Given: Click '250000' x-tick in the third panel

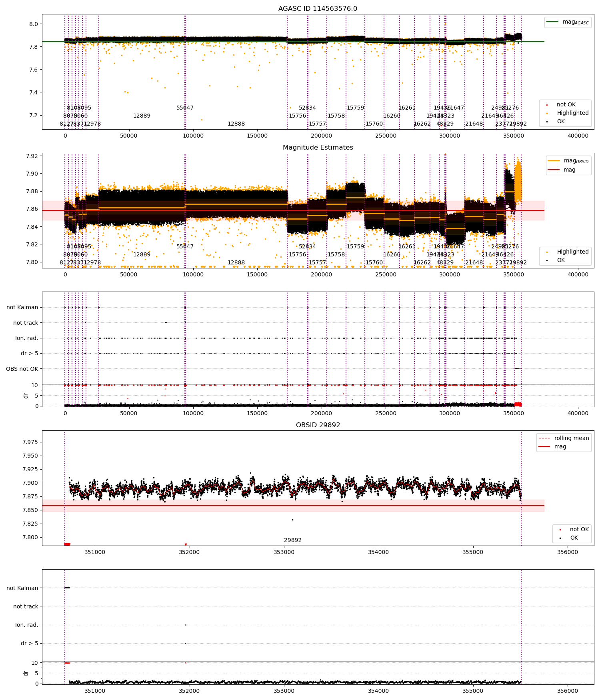Looking at the screenshot, I should (386, 413).
